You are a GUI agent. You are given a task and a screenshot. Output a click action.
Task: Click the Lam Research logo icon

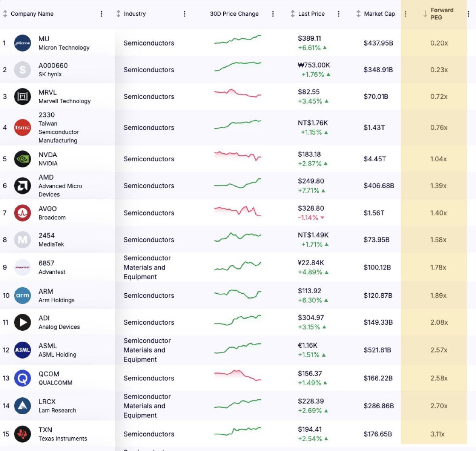[23, 406]
